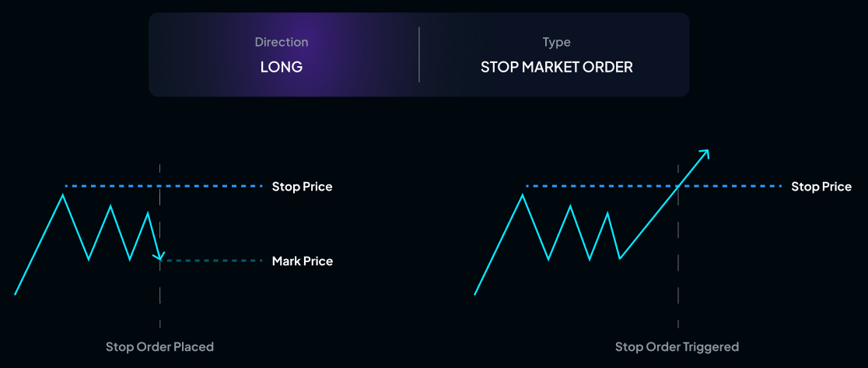The width and height of the screenshot is (868, 368).
Task: Click the first peak of right price chart
Action: pyautogui.click(x=523, y=195)
